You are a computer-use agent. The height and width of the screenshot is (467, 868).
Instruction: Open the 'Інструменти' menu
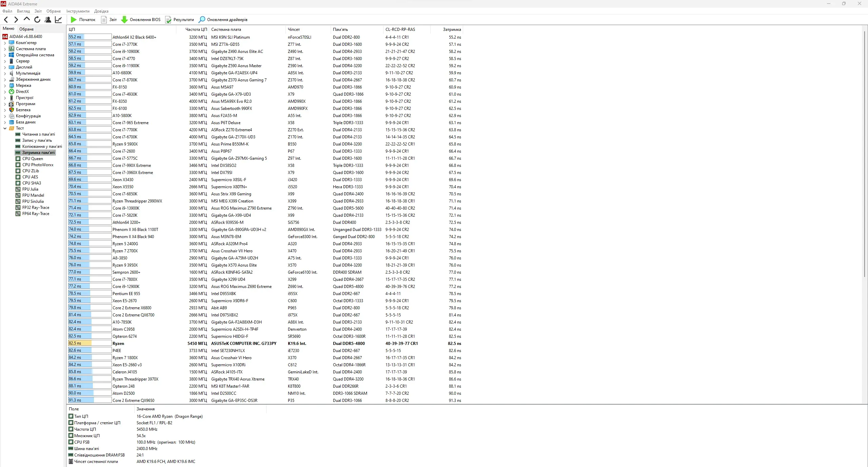pyautogui.click(x=78, y=11)
